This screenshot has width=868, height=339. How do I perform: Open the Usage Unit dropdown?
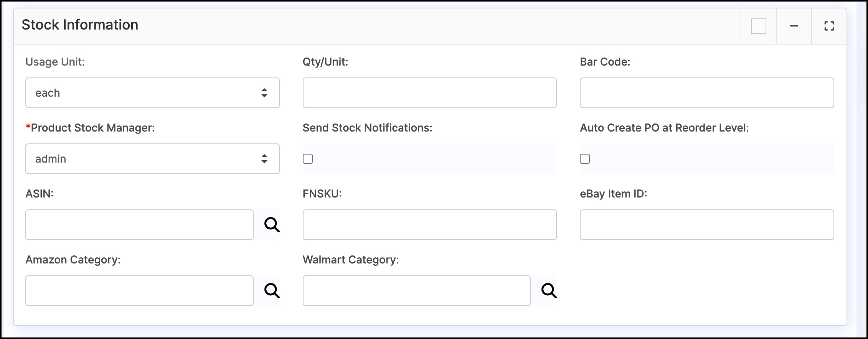[x=152, y=93]
